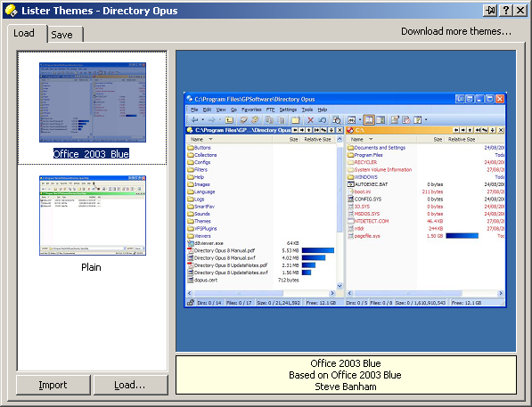
Task: Click relative size bar of pagefile.sys
Action: 462,236
